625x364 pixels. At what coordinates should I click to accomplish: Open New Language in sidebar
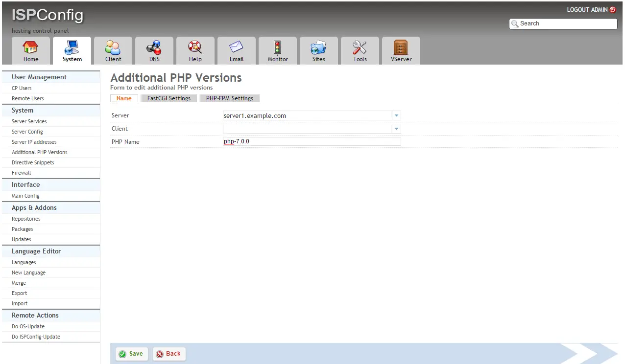(28, 273)
